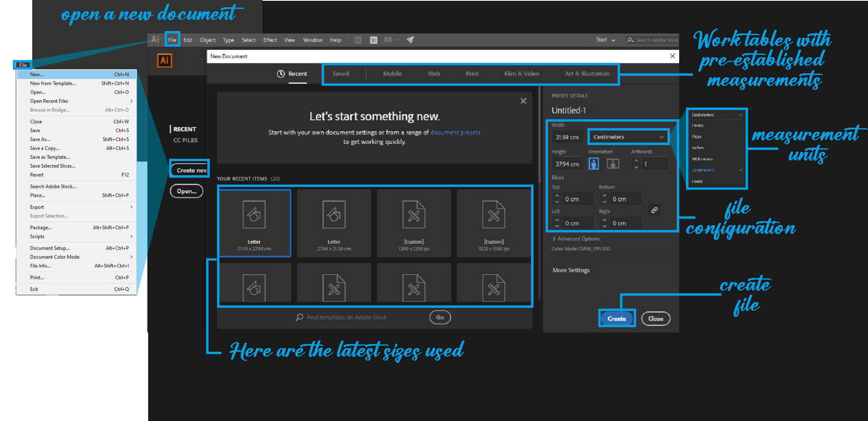Select Pixels in units list
The width and height of the screenshot is (868, 421).
(x=697, y=182)
